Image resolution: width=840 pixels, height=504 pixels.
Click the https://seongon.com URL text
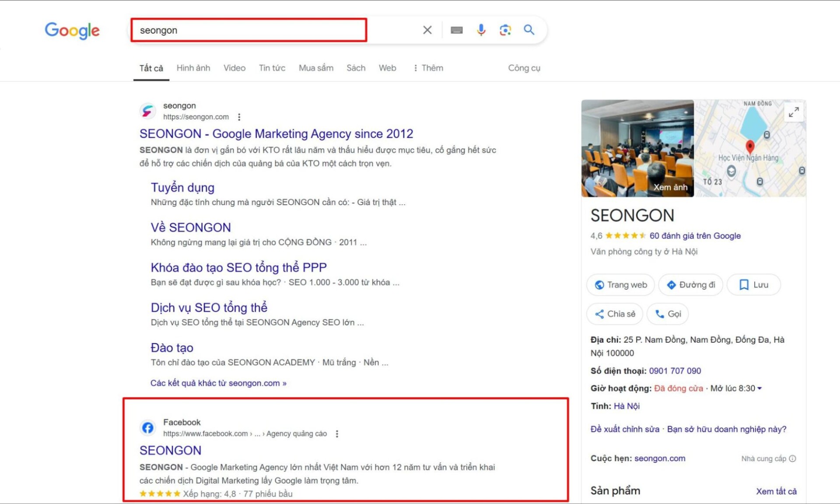coord(196,117)
